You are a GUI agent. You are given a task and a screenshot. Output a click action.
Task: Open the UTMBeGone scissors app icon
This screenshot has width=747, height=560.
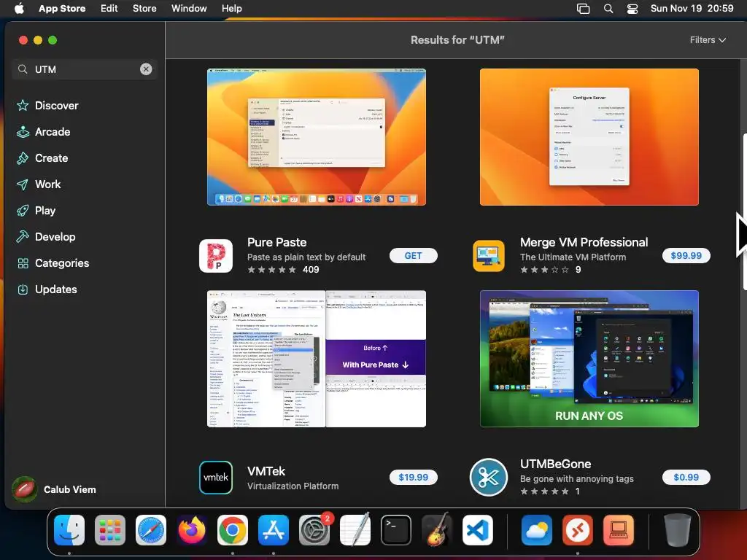pos(489,477)
